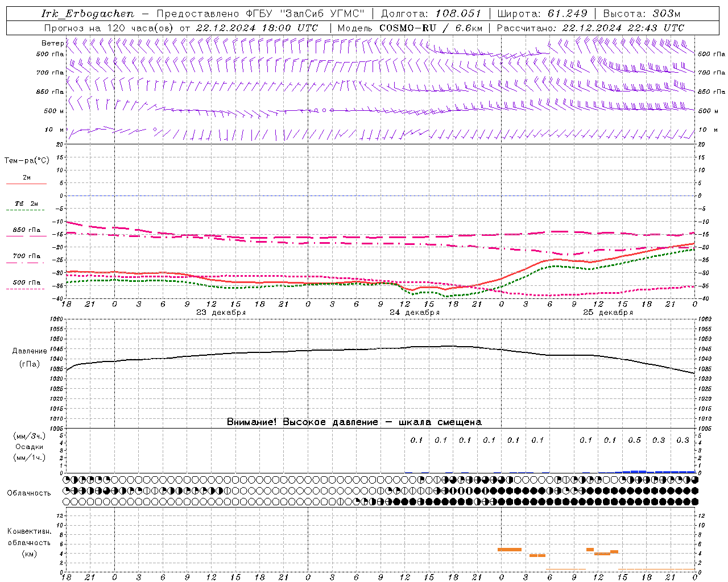Viewport: 728px width, 582px height.
Task: Select the Осадки precipitation label
Action: pyautogui.click(x=29, y=447)
